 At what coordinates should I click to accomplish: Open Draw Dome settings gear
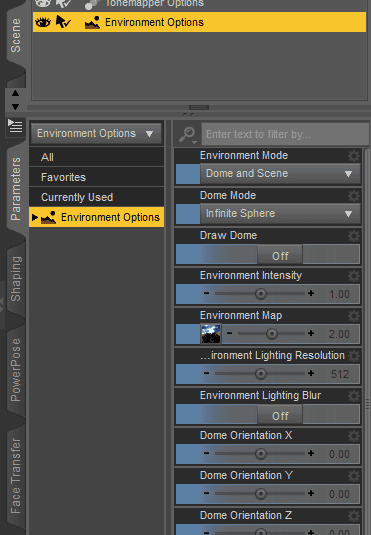pos(354,235)
